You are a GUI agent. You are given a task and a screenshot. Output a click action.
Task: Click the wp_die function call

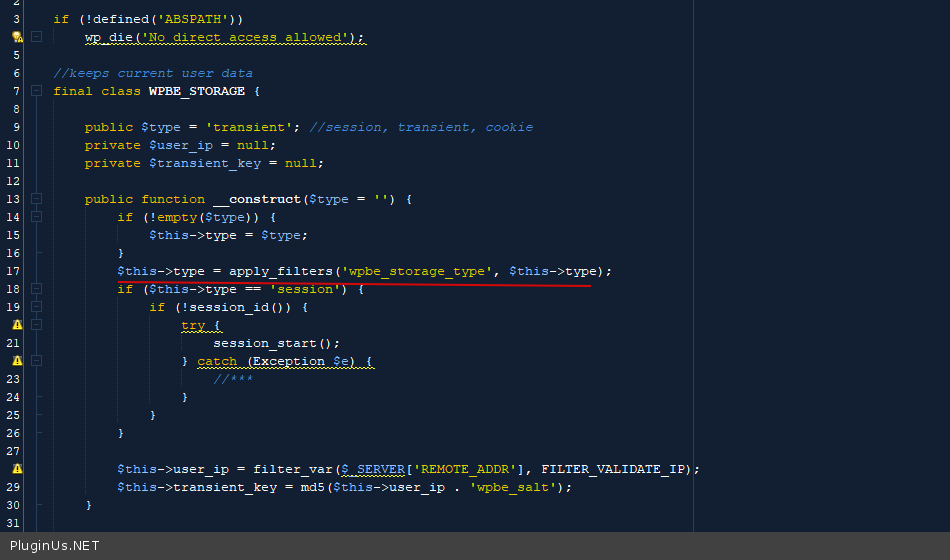(109, 37)
